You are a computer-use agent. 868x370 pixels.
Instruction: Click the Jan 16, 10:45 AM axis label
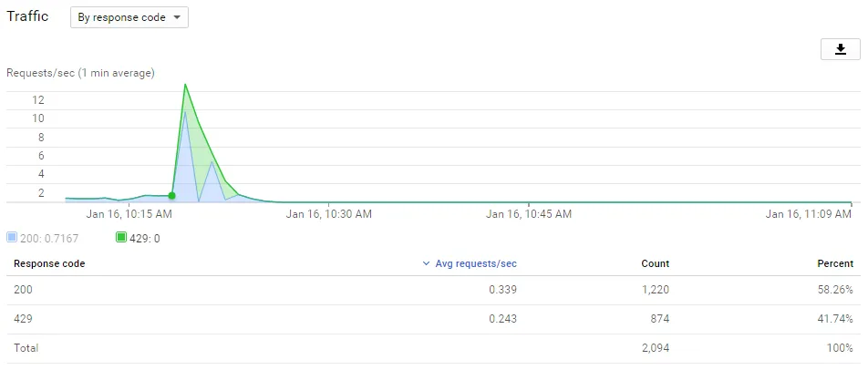pyautogui.click(x=529, y=214)
